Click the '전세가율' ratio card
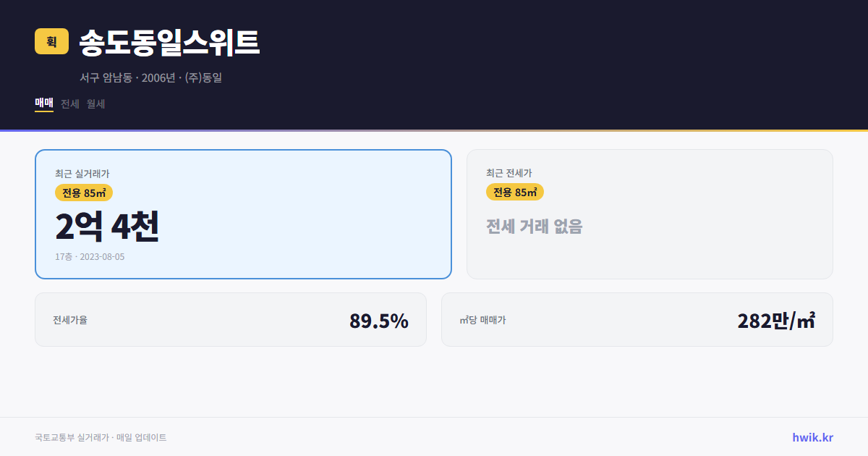This screenshot has width=868, height=456. coord(231,319)
